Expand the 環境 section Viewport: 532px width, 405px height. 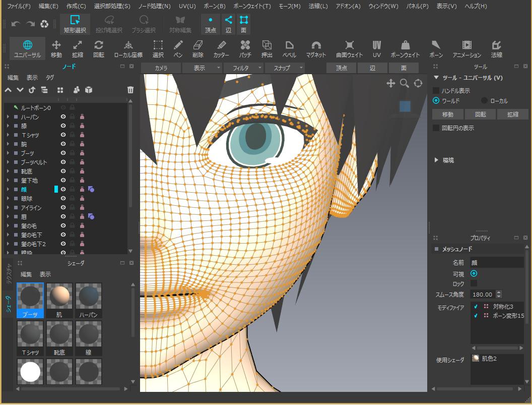[436, 160]
